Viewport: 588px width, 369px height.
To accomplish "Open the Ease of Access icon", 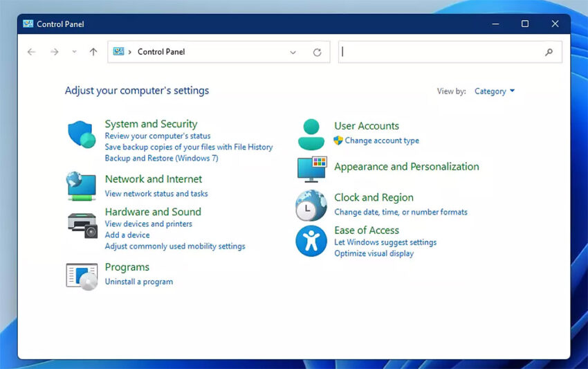I will 311,241.
